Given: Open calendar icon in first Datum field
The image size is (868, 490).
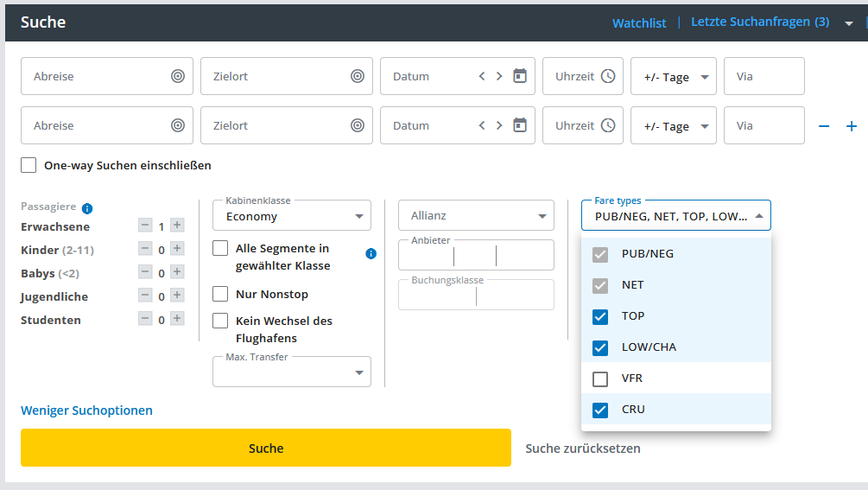Looking at the screenshot, I should pyautogui.click(x=519, y=76).
